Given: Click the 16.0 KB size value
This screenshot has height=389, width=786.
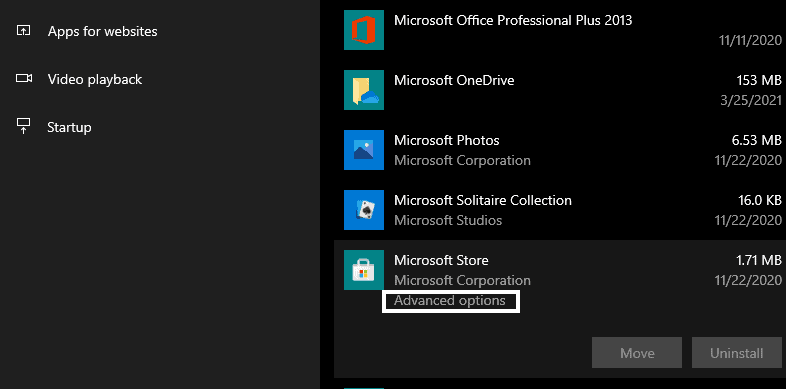Looking at the screenshot, I should 759,201.
